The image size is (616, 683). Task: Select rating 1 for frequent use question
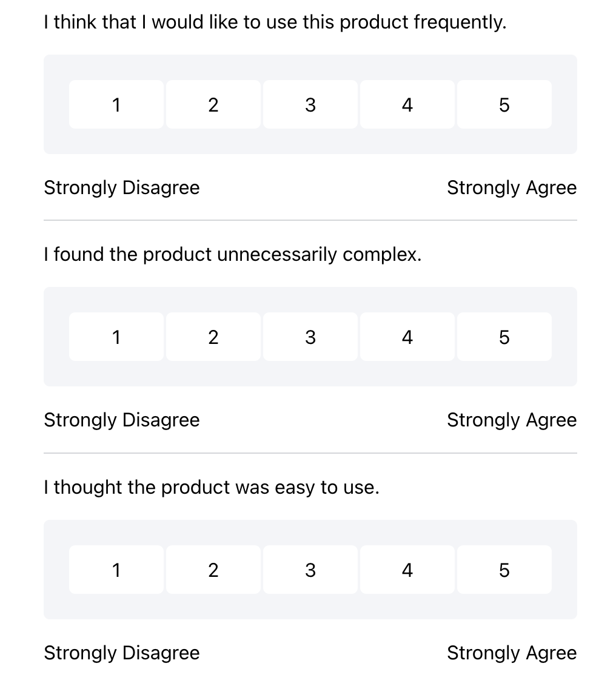tap(116, 104)
